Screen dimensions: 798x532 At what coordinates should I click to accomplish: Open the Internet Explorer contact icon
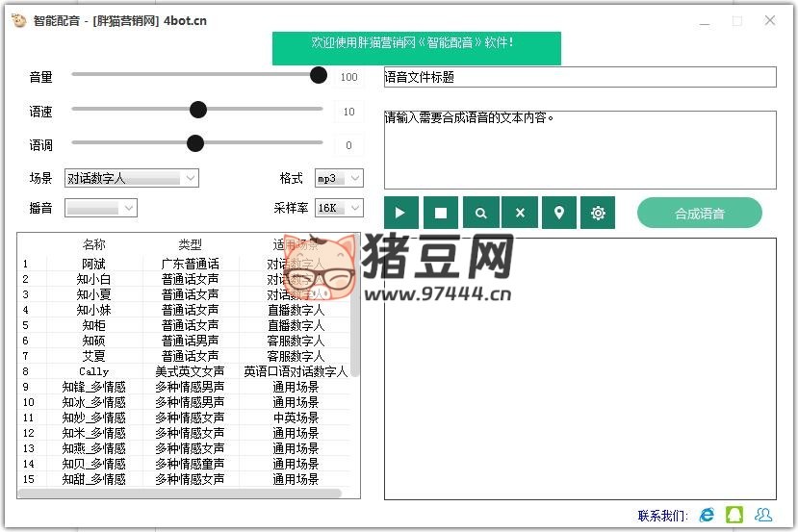coord(707,515)
